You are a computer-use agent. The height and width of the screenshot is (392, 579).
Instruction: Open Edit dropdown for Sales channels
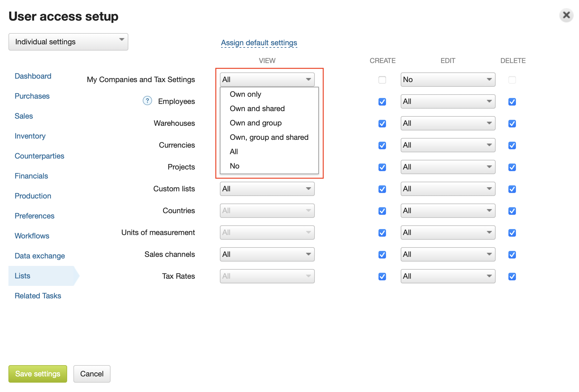(448, 254)
